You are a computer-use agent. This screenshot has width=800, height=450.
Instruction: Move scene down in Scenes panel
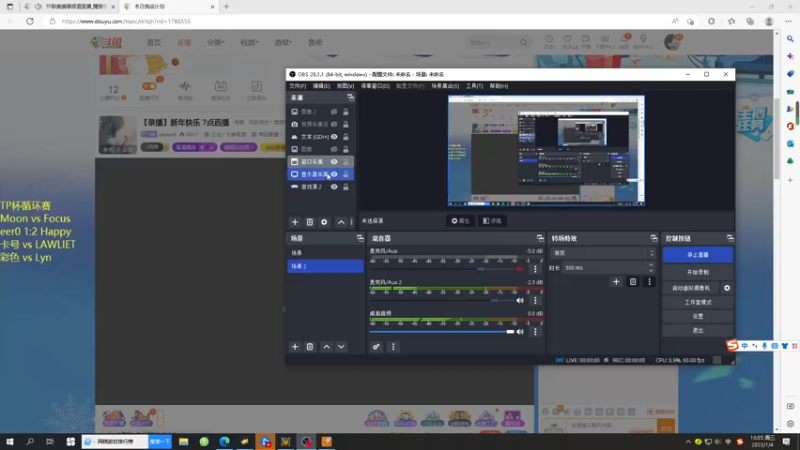tap(341, 347)
